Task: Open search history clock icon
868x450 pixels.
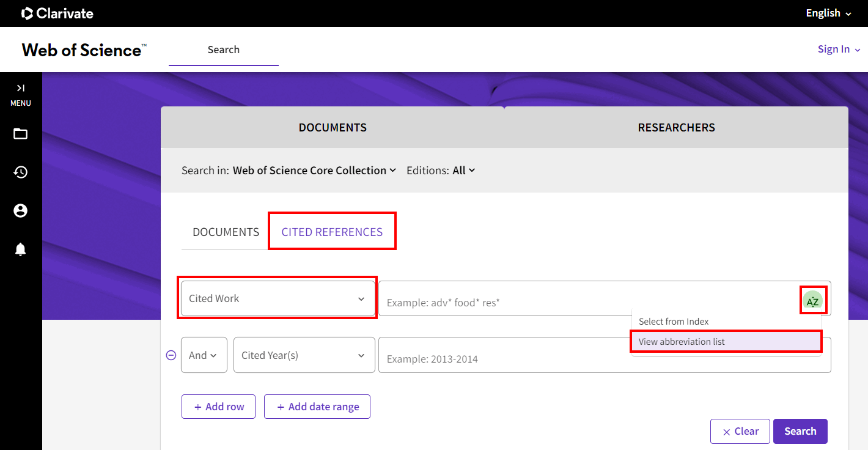Action: 21,172
